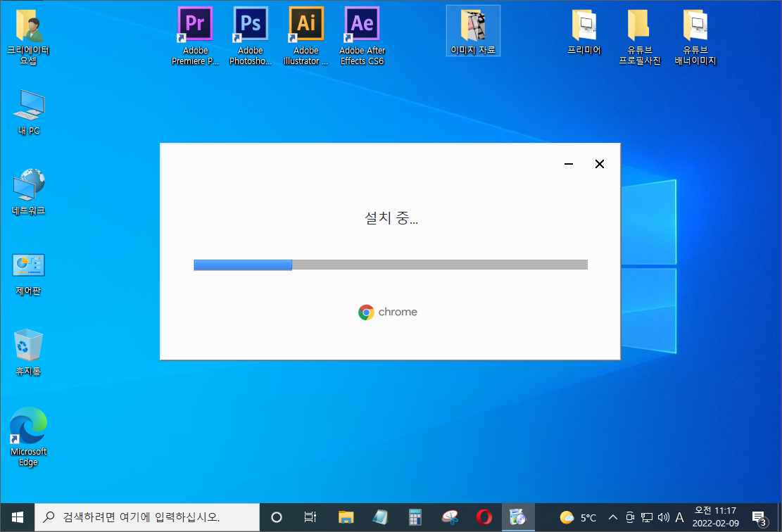Click the taskbar search box
This screenshot has width=782, height=532.
pyautogui.click(x=147, y=517)
